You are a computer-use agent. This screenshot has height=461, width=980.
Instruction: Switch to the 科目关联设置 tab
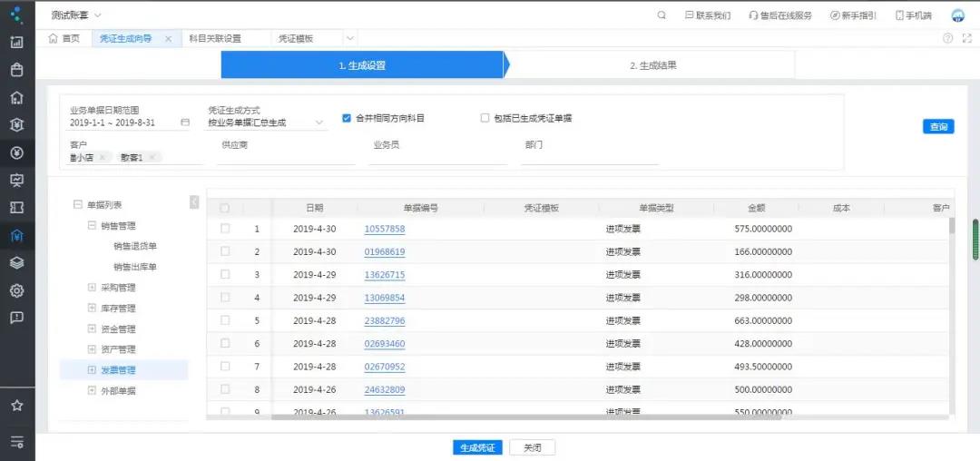tap(215, 39)
